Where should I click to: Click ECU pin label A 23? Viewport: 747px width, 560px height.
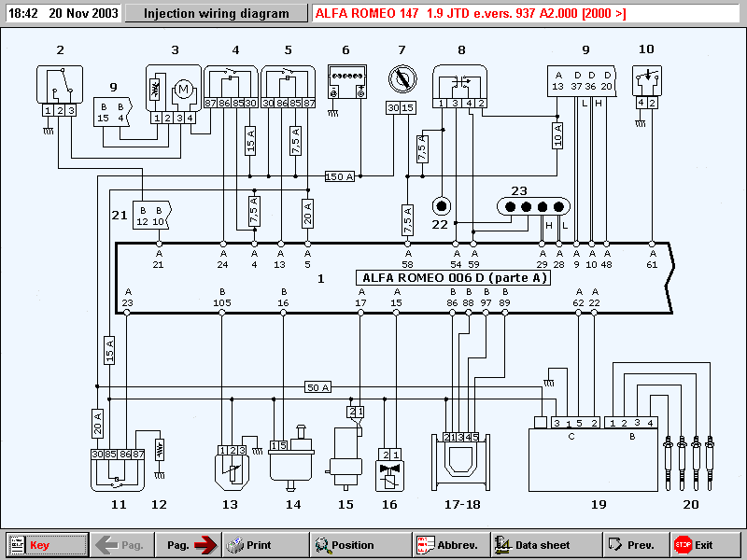[x=127, y=298]
